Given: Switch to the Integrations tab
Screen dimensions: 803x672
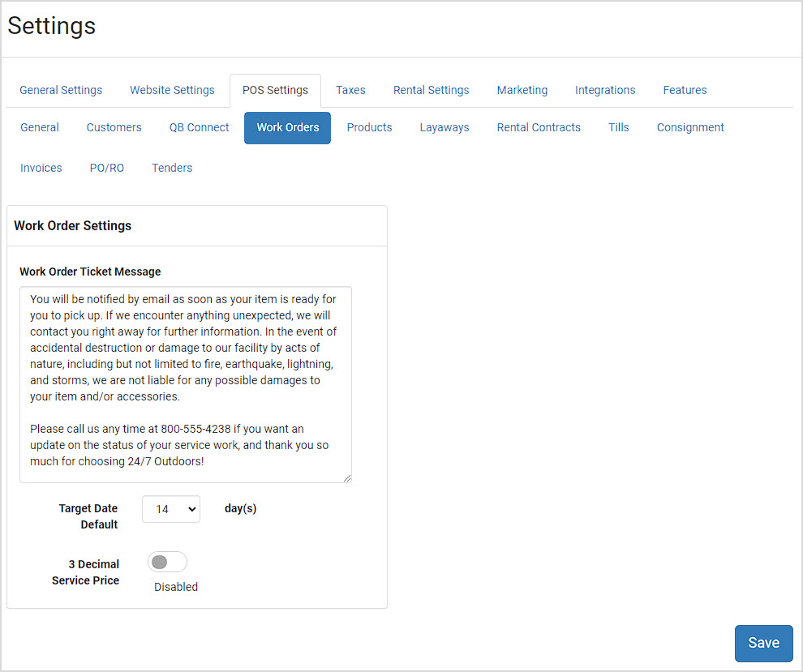Looking at the screenshot, I should (x=605, y=90).
